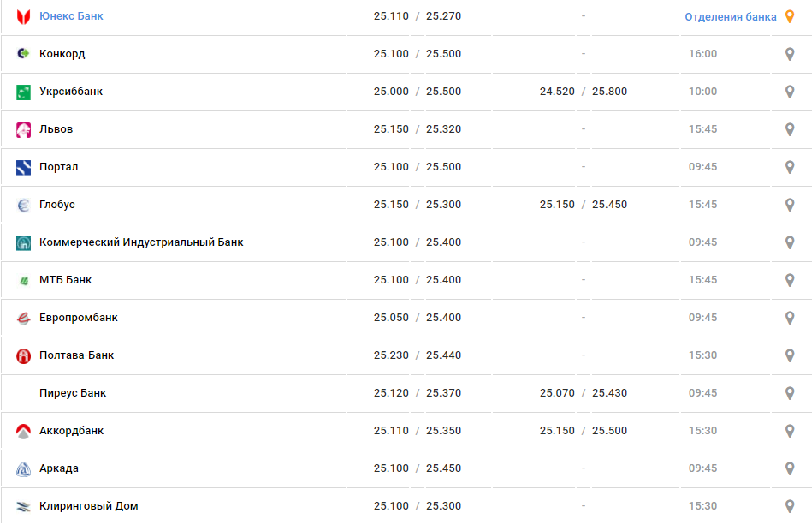This screenshot has height=525, width=812.
Task: Click the orange map pin for Юнекс Банк
Action: tap(790, 16)
